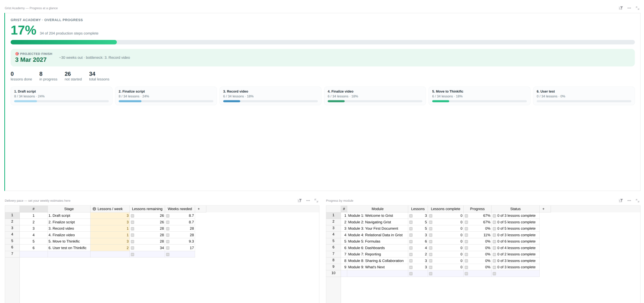Select the Weeks needed column header
The width and height of the screenshot is (644, 303).
180,209
